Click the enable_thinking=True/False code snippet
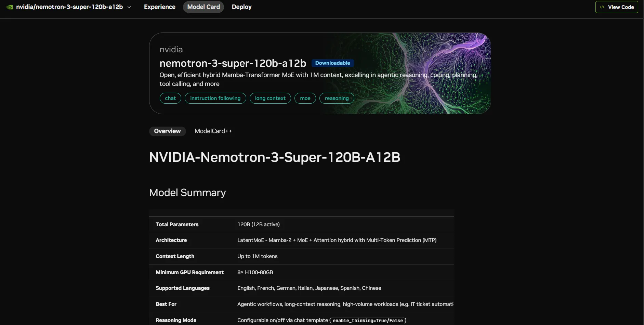The height and width of the screenshot is (325, 644). click(368, 321)
